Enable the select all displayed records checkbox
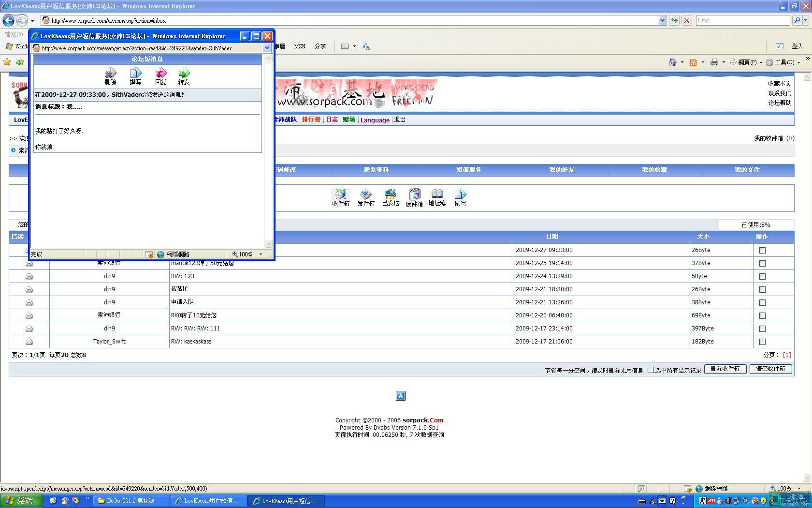 coord(651,370)
